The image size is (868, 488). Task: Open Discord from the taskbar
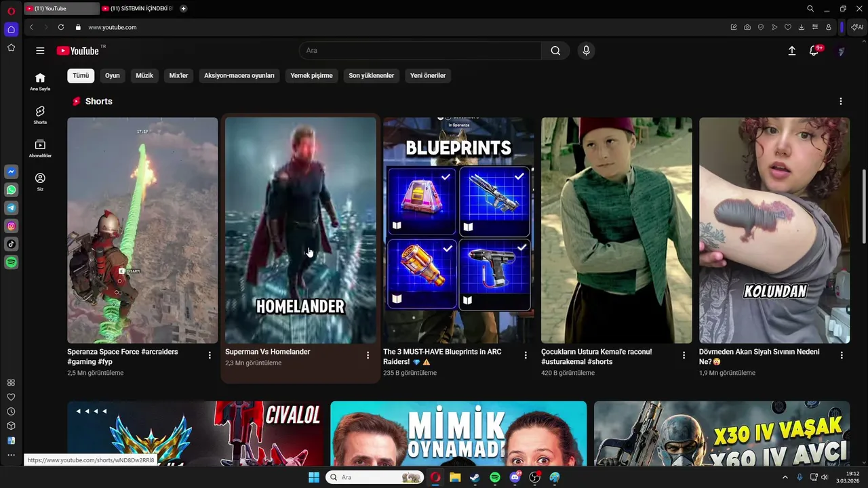(x=515, y=477)
